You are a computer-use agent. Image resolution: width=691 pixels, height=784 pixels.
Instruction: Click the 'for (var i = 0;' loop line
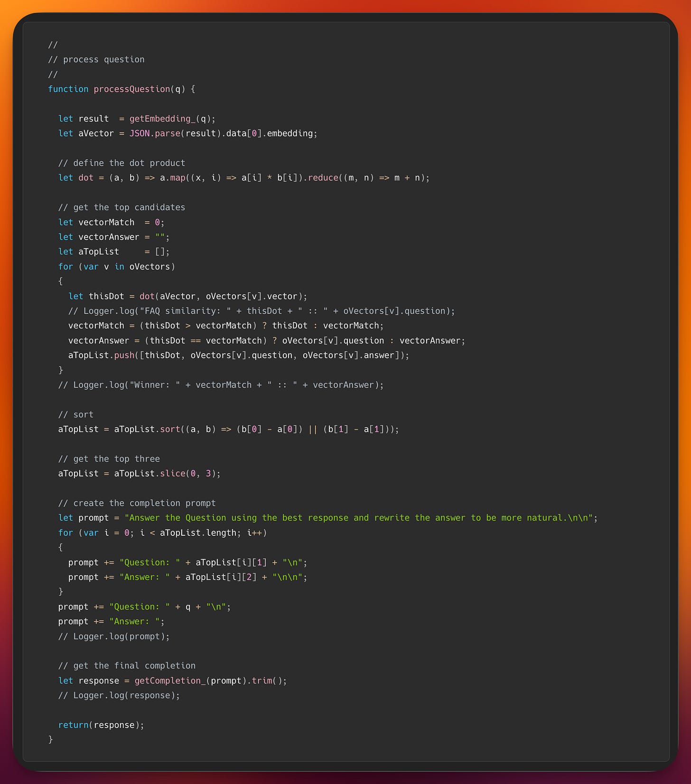pyautogui.click(x=162, y=532)
